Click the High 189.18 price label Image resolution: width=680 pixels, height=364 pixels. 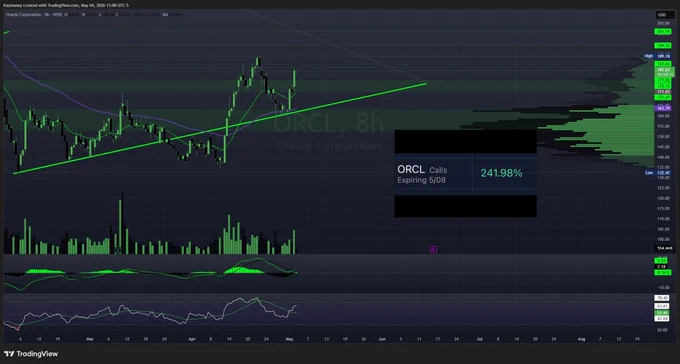657,56
